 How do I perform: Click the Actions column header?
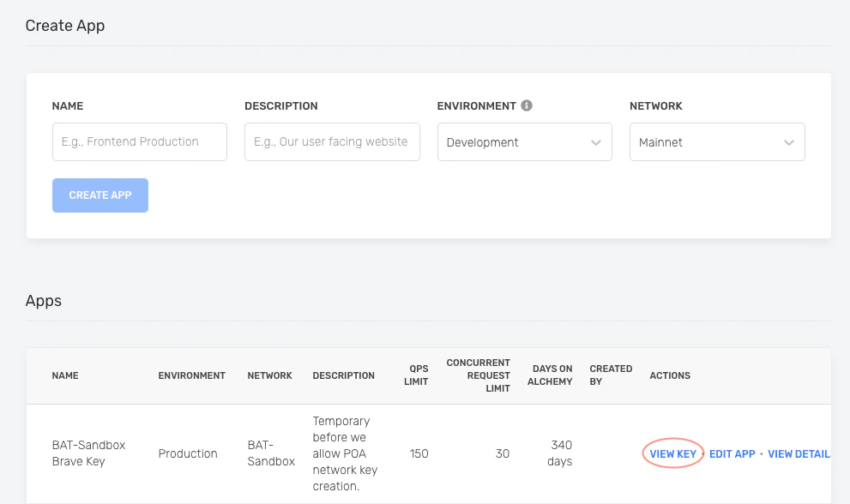point(670,375)
